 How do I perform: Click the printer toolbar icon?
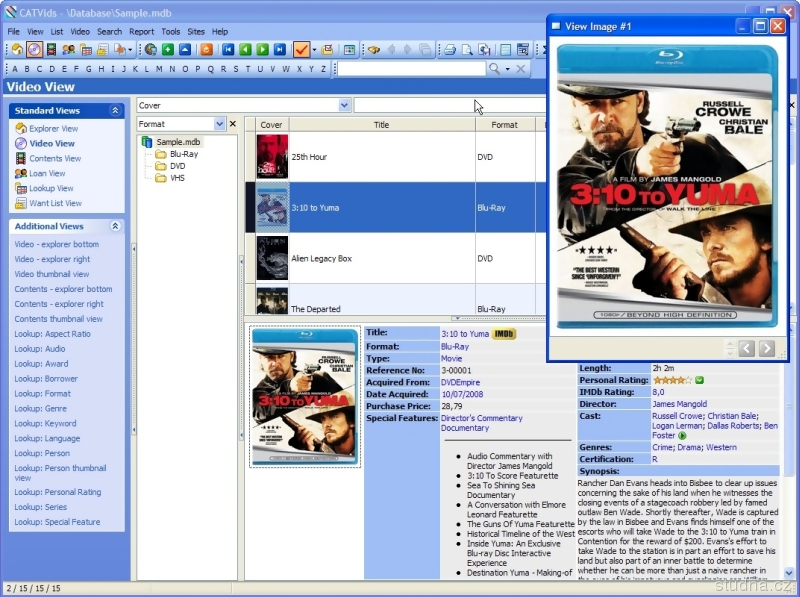449,49
